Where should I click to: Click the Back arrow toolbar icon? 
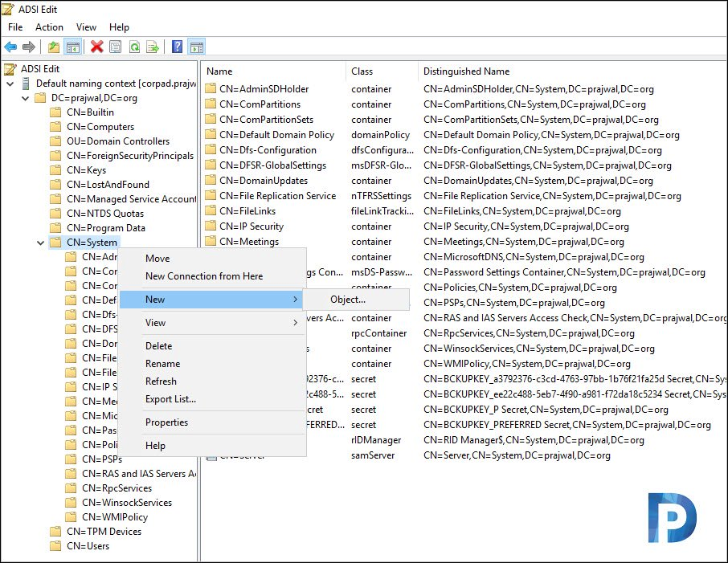tap(10, 47)
